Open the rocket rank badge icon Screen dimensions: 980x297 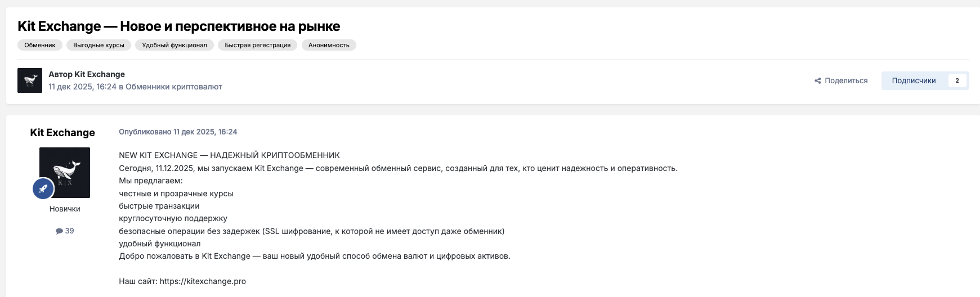(43, 189)
